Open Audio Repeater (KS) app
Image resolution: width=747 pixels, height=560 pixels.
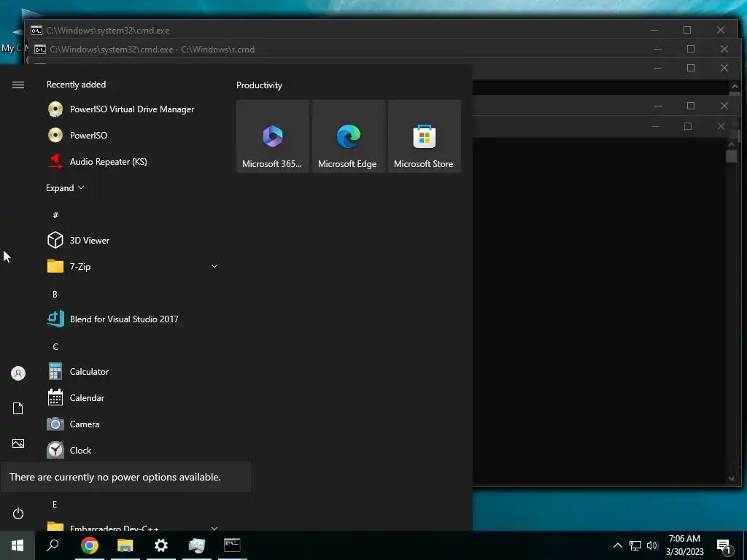[132, 161]
